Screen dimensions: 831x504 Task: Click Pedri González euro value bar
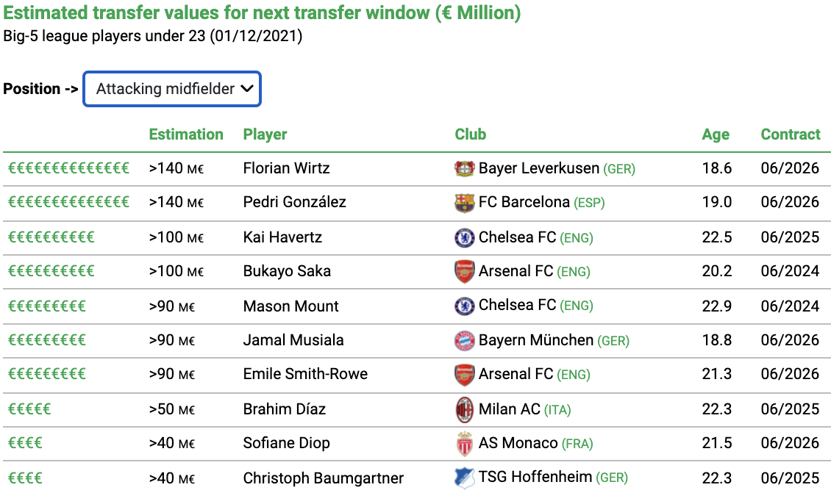69,202
